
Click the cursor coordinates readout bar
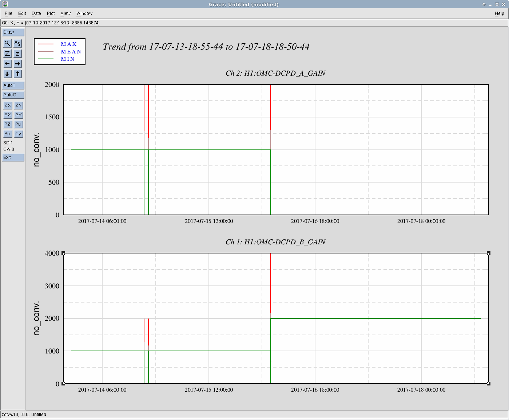[x=254, y=23]
